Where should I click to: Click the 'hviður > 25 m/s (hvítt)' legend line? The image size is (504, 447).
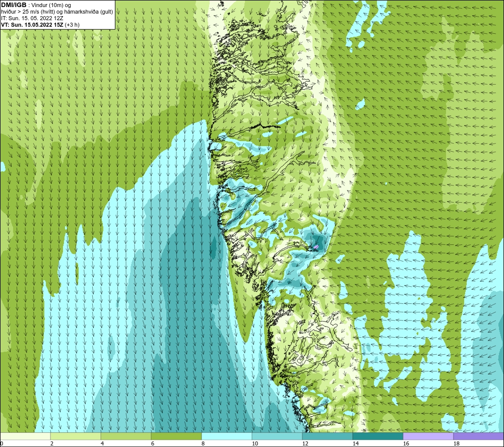coord(57,12)
